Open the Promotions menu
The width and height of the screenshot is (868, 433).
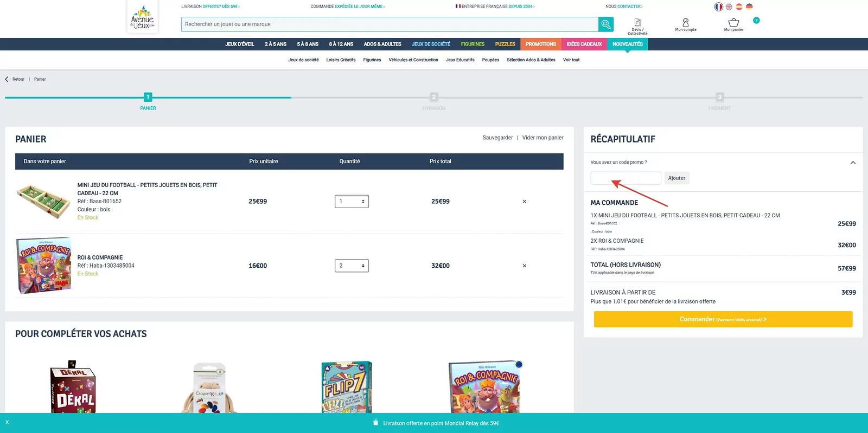point(541,44)
